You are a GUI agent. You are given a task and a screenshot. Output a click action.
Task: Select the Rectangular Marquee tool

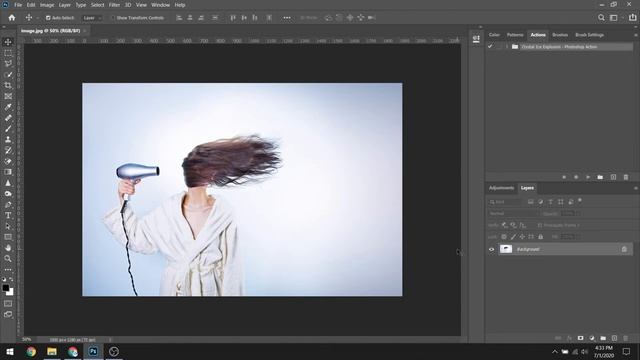pyautogui.click(x=8, y=53)
